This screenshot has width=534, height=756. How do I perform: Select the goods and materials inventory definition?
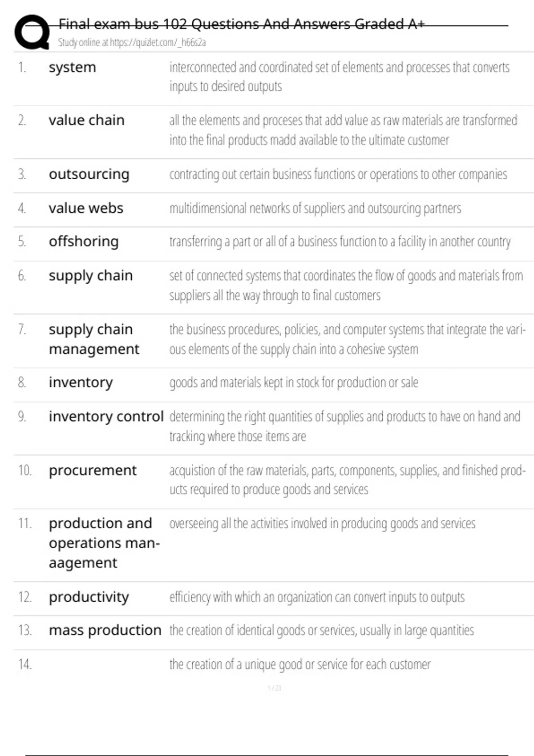point(293,382)
